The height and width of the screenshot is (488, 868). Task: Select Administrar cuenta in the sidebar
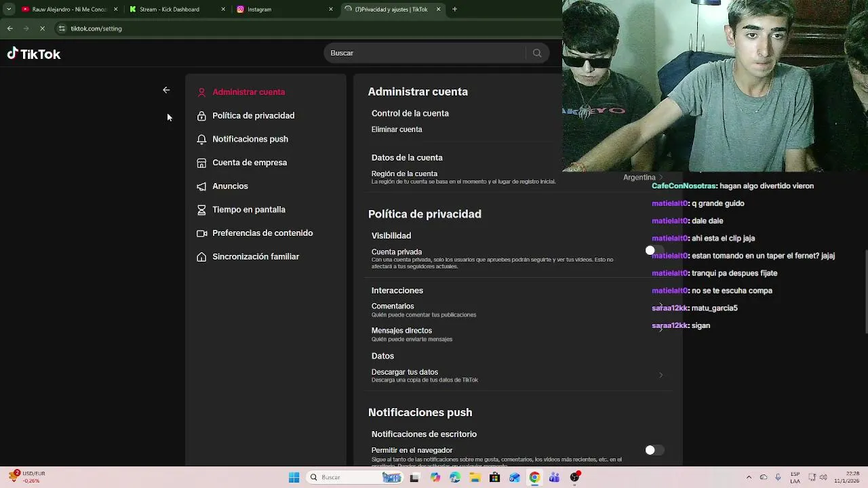point(248,92)
